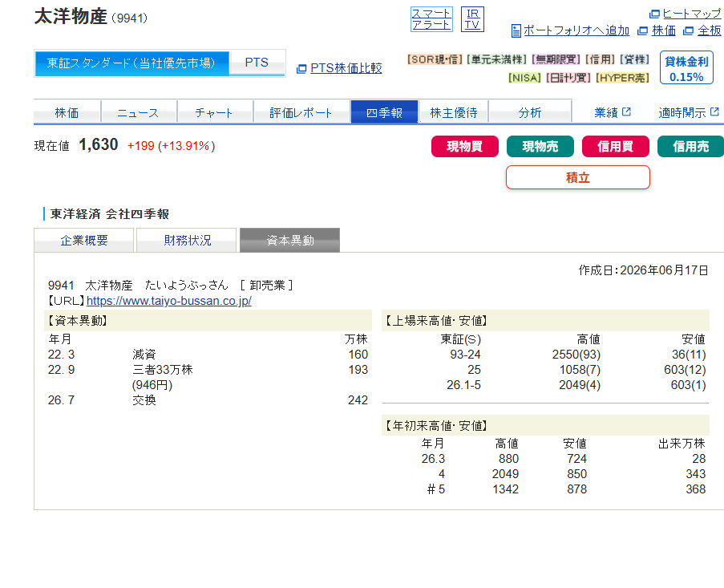The height and width of the screenshot is (588, 724).
Task: Click the 積立 button
Action: [577, 177]
